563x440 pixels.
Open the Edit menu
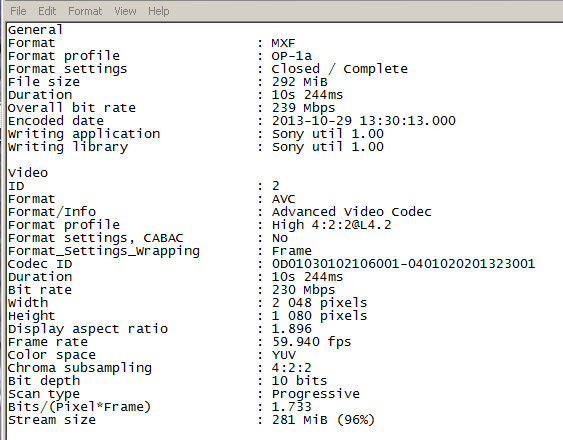point(47,11)
